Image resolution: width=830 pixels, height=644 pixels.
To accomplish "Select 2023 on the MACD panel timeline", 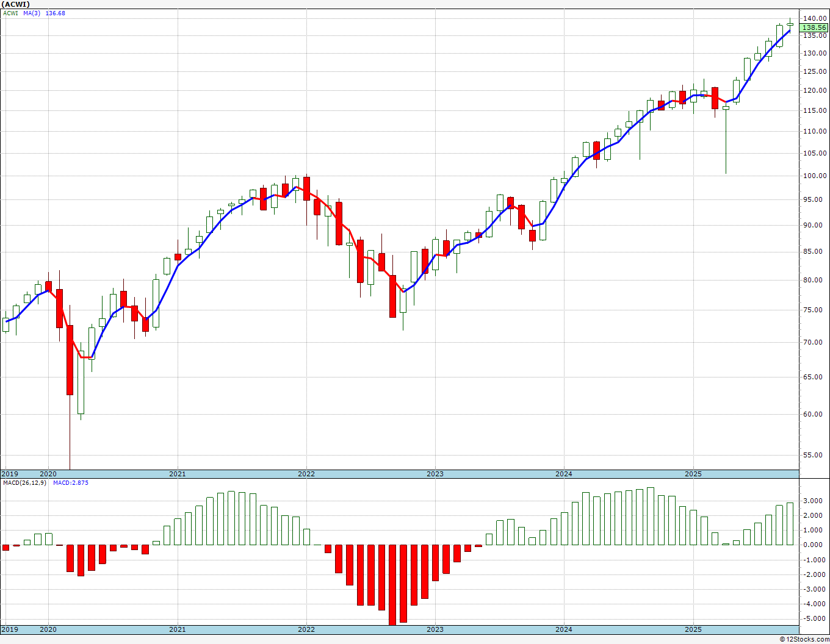I will pos(435,629).
